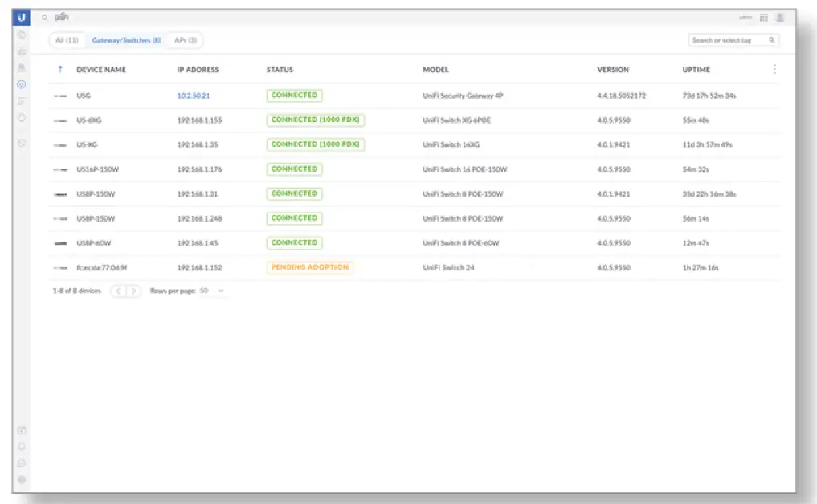Screen dimensions: 817x504
Task: Click the device icon of the US-6XG row
Action: click(60, 120)
